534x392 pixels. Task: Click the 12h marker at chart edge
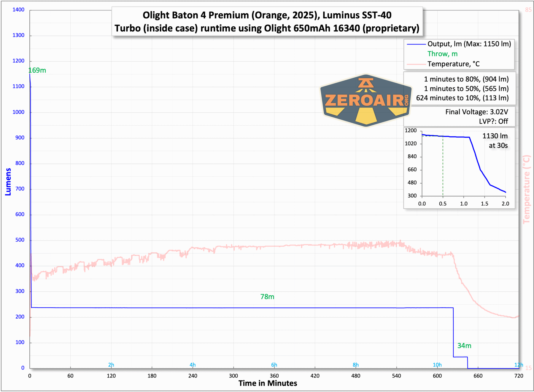[518, 365]
